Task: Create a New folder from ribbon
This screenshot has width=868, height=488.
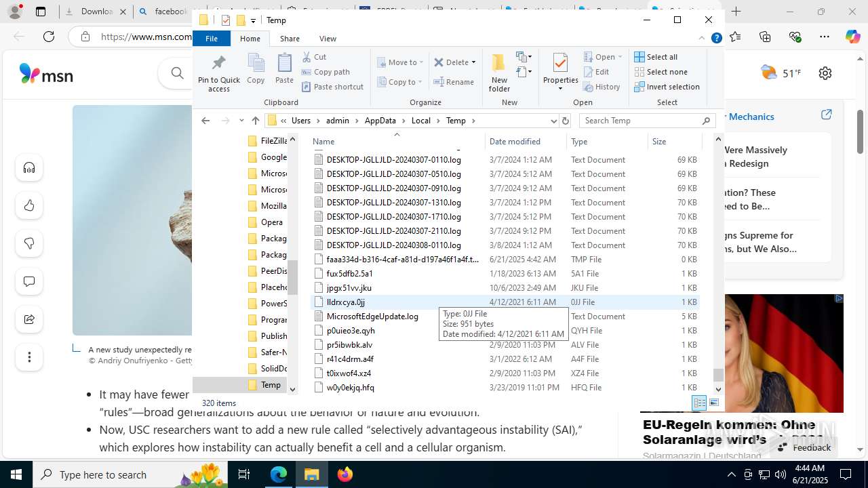Action: coord(499,72)
